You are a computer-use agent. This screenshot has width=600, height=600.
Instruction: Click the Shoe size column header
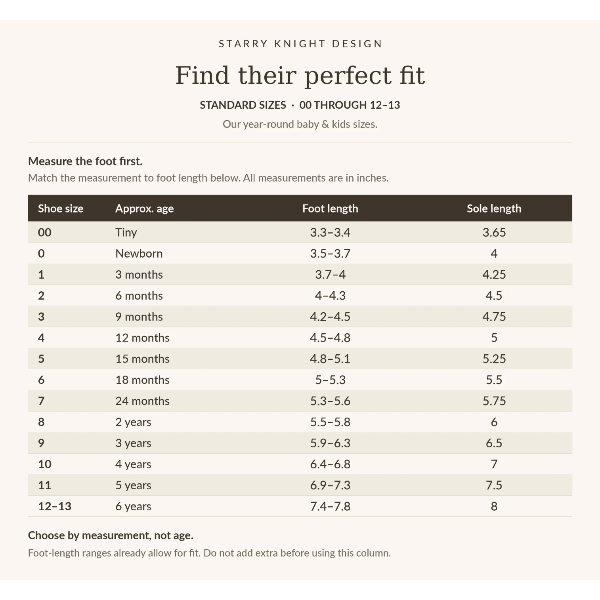click(x=60, y=209)
